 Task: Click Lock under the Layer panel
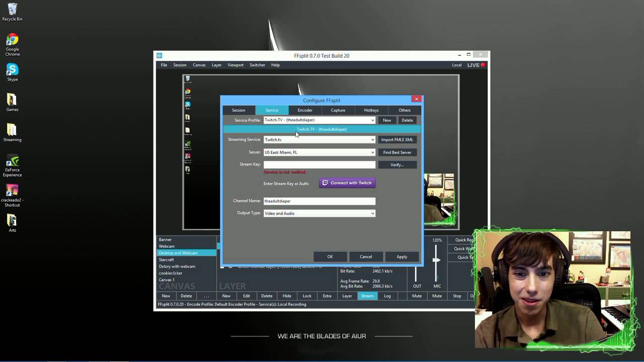[x=307, y=296]
